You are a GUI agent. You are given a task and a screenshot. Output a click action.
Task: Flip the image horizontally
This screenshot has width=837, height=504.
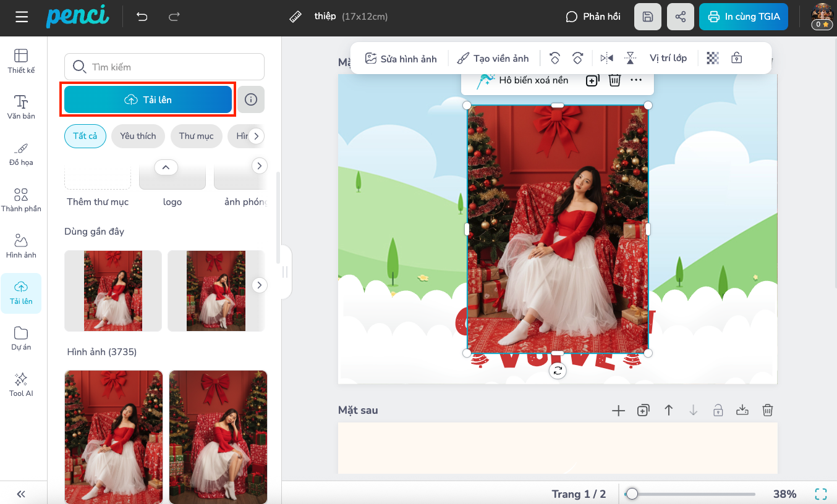coord(606,58)
